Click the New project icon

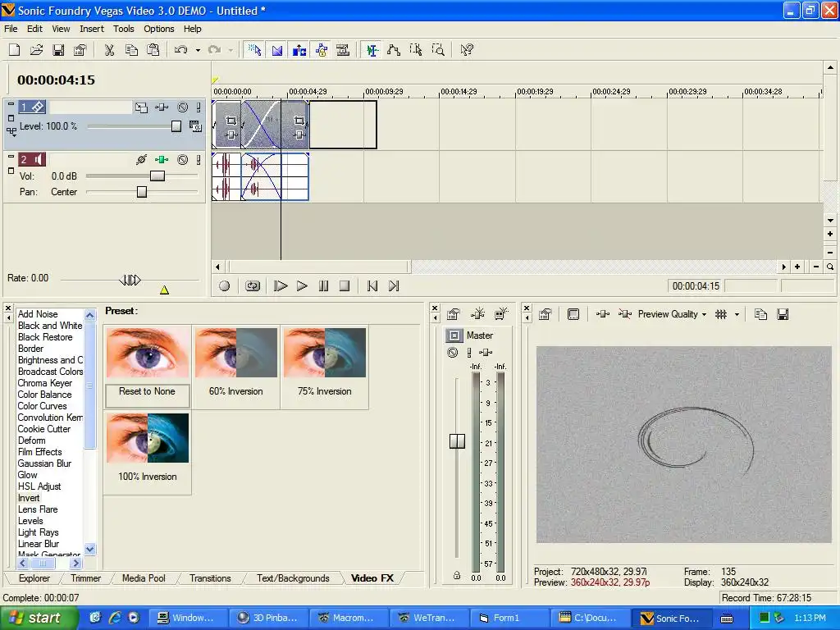tap(15, 50)
